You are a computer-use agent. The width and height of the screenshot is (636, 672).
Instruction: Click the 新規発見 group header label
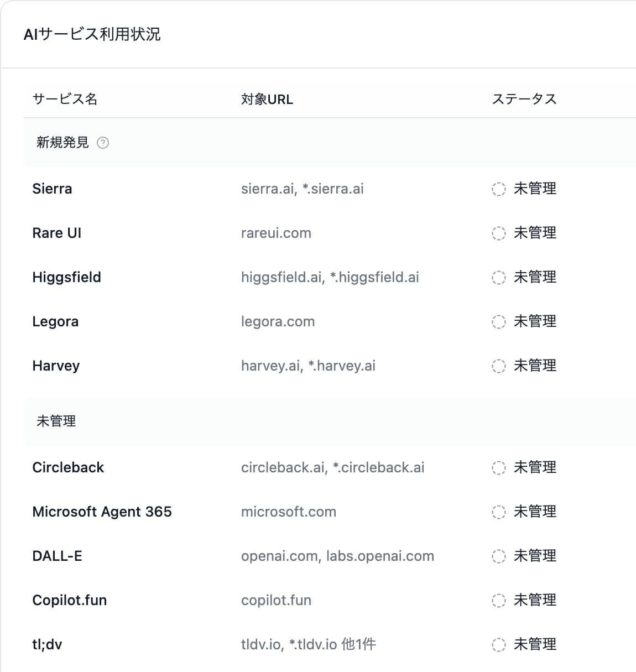[62, 143]
